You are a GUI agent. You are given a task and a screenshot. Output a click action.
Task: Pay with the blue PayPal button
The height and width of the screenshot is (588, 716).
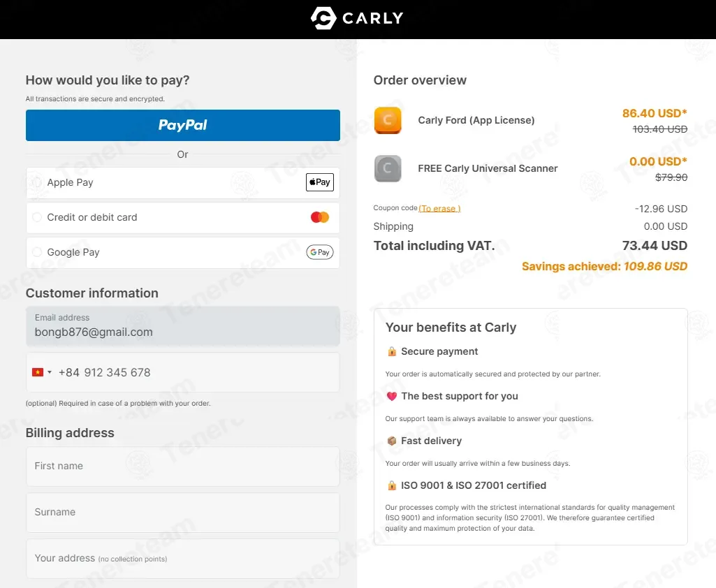pos(182,125)
